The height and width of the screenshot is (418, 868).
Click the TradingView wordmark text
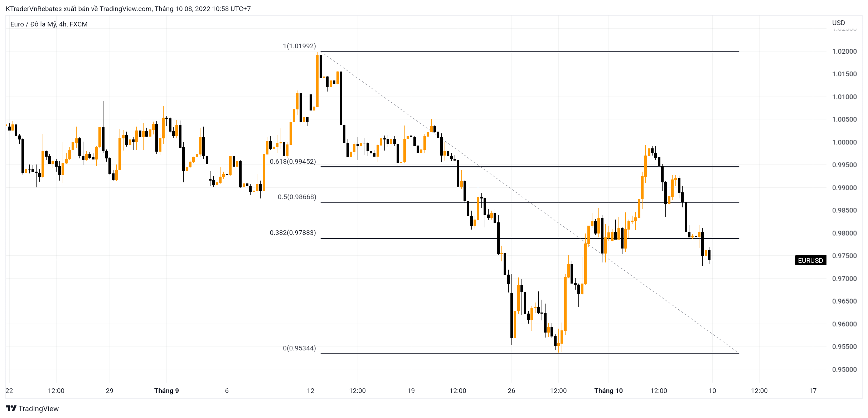click(x=39, y=409)
